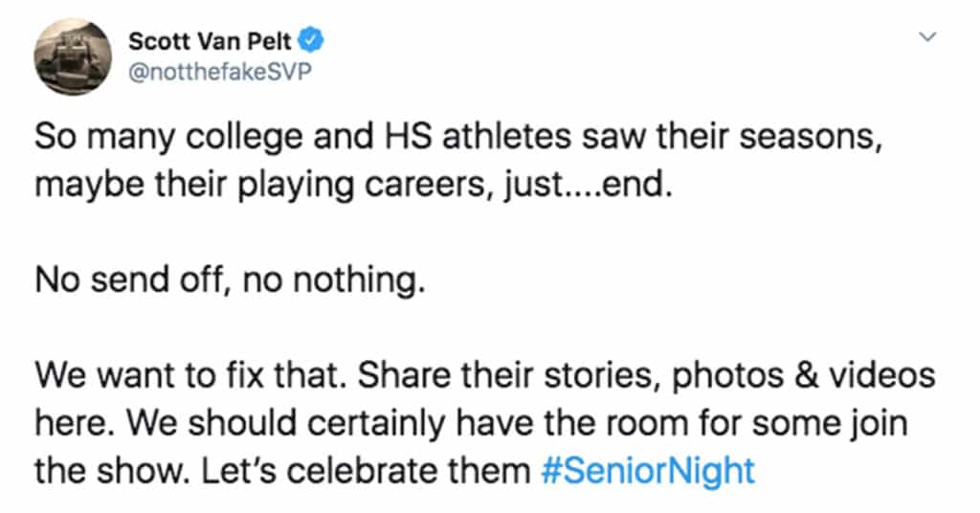
Task: Click the word "nothing." in the tweet
Action: coord(359,279)
